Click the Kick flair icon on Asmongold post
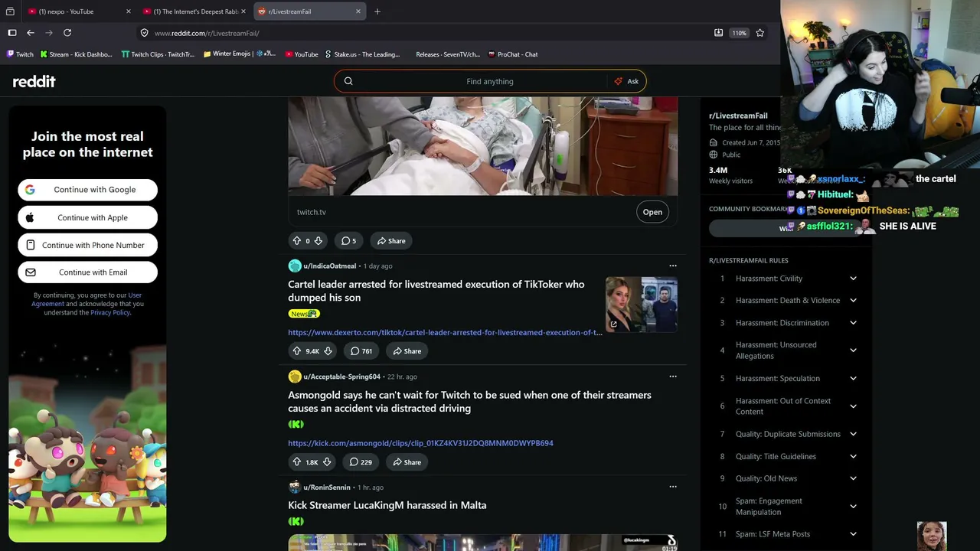Viewport: 980px width, 551px height. tap(296, 424)
